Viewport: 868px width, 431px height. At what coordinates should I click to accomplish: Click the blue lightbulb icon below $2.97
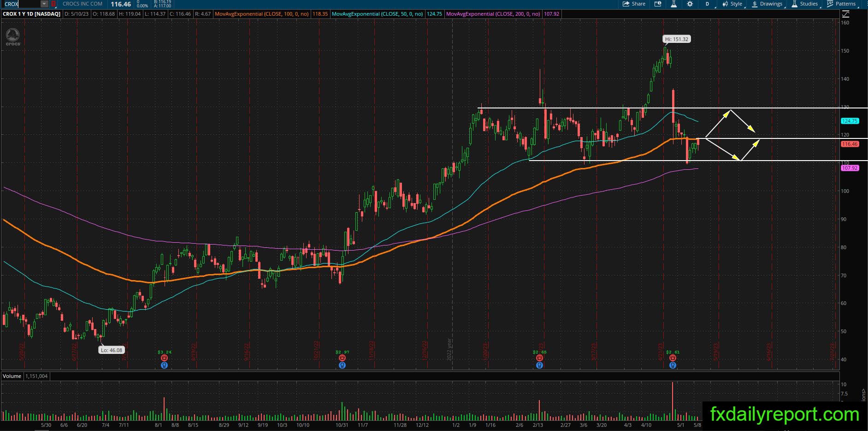342,365
